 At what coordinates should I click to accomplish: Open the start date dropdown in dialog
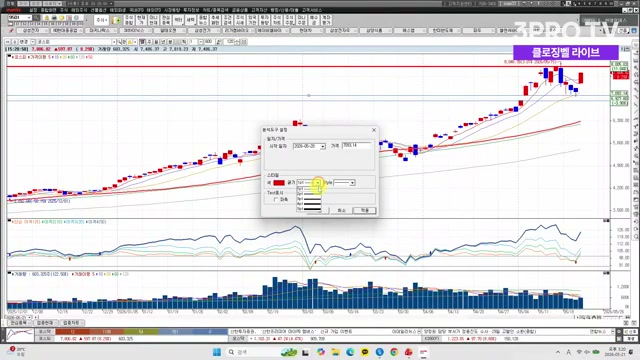point(323,146)
